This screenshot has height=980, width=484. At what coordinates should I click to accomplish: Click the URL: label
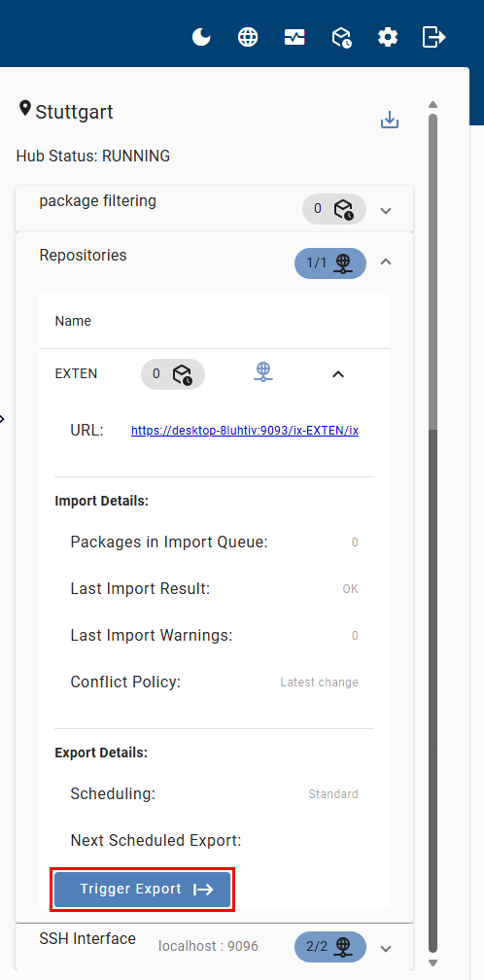(86, 431)
